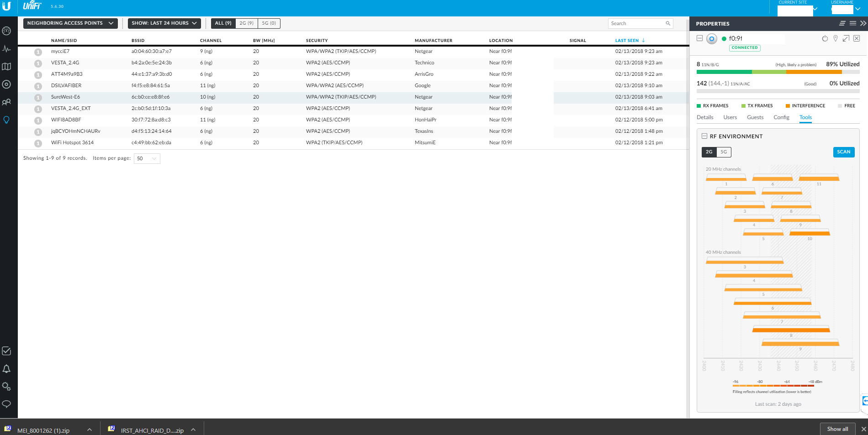This screenshot has height=435, width=868.
Task: Open the Settings gears icon
Action: (x=6, y=387)
